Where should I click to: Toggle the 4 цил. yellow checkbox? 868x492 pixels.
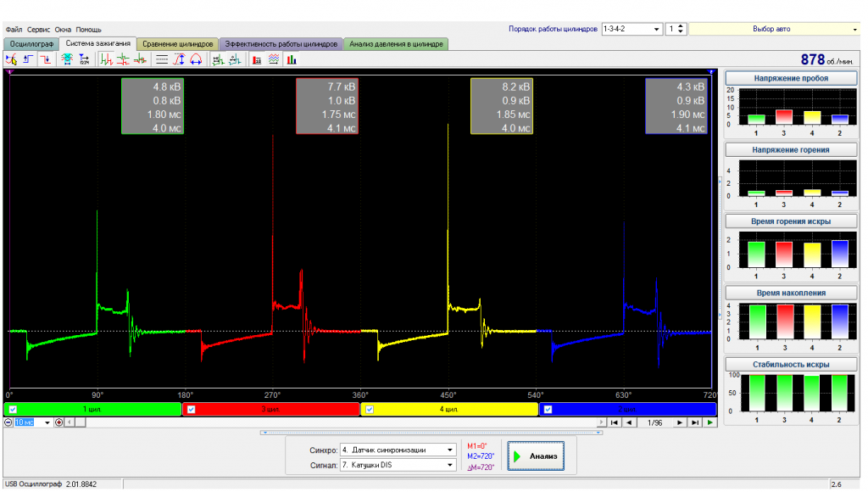(x=370, y=410)
